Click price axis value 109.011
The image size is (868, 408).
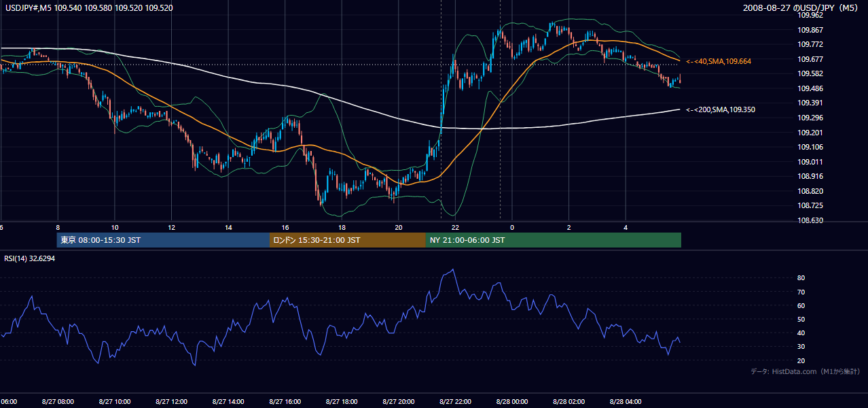pyautogui.click(x=809, y=162)
